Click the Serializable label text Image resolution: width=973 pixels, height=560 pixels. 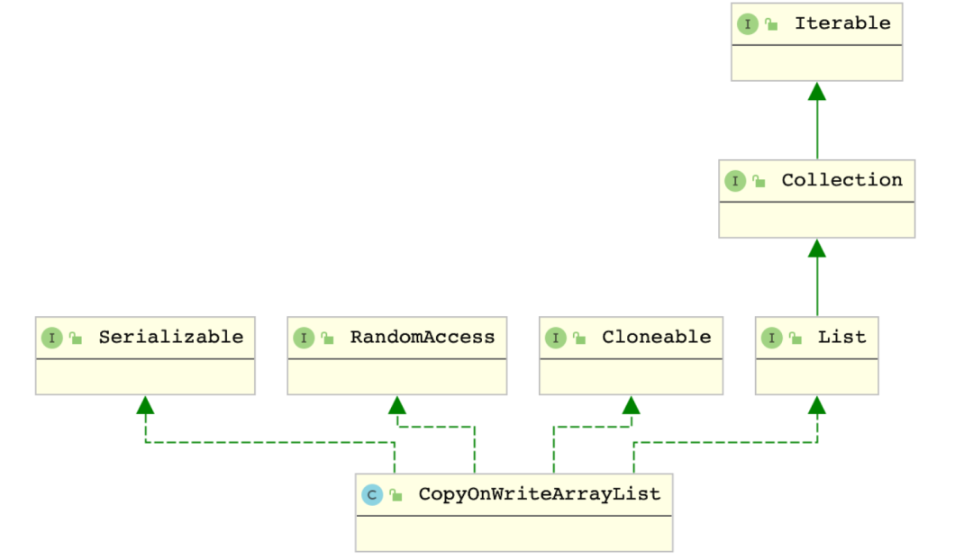coord(170,338)
